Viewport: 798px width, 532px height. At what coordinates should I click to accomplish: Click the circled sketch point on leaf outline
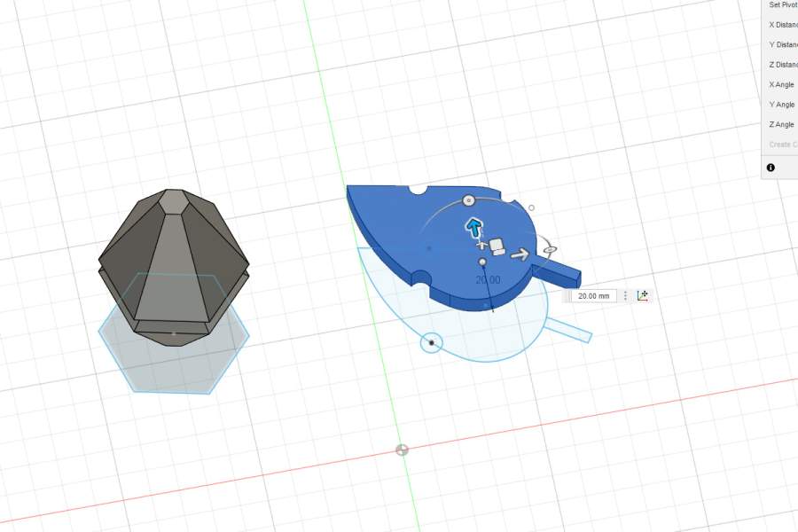click(x=432, y=343)
